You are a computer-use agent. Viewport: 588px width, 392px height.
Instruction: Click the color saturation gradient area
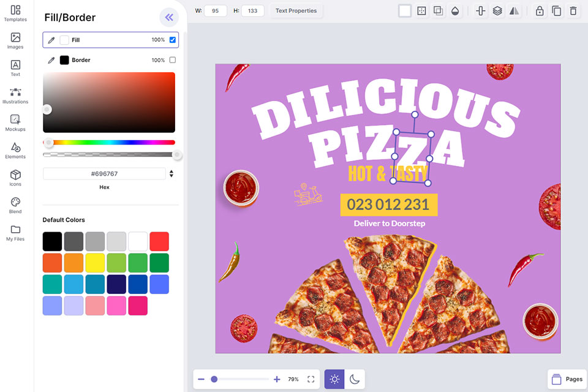pyautogui.click(x=109, y=102)
